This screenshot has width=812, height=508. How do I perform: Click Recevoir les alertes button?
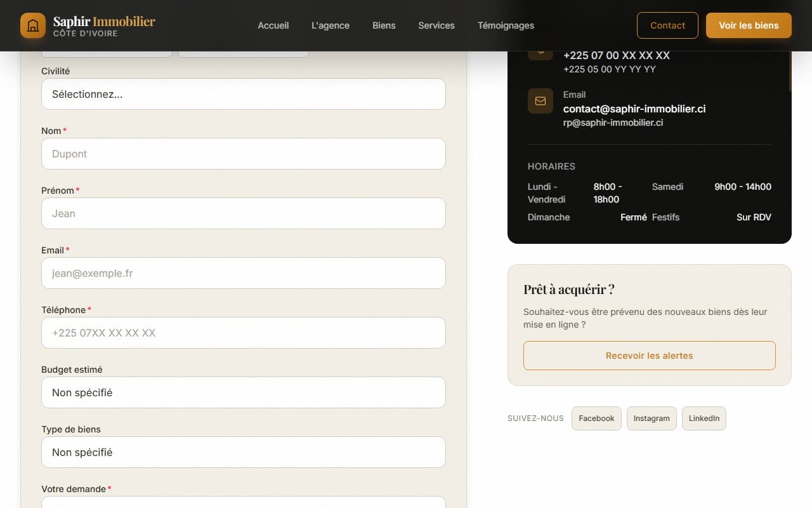click(650, 356)
